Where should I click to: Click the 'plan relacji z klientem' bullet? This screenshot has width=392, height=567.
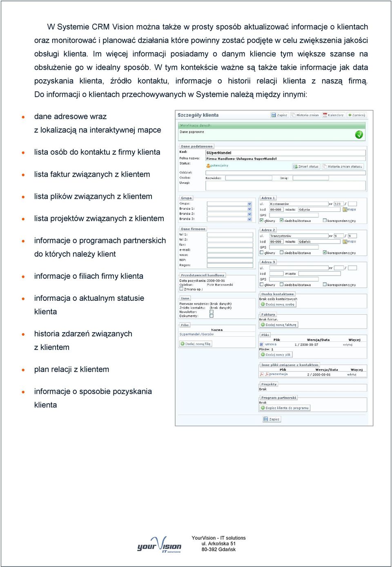point(71,369)
